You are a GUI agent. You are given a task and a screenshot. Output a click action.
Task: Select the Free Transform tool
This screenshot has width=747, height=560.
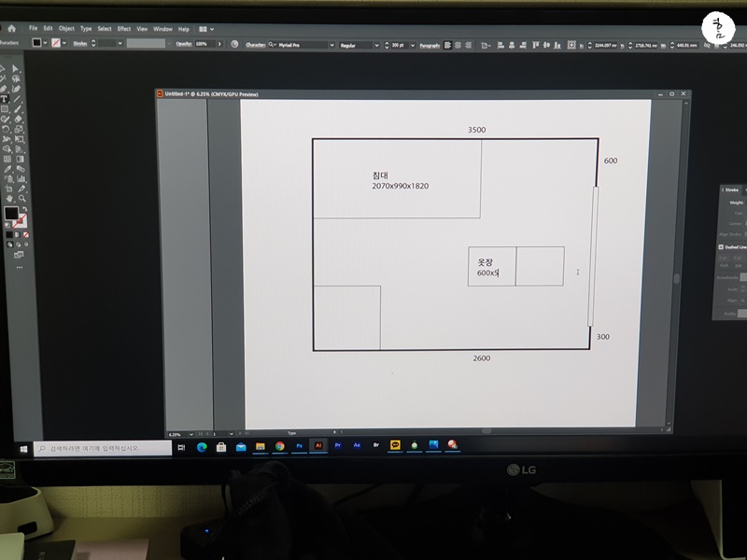[19, 138]
